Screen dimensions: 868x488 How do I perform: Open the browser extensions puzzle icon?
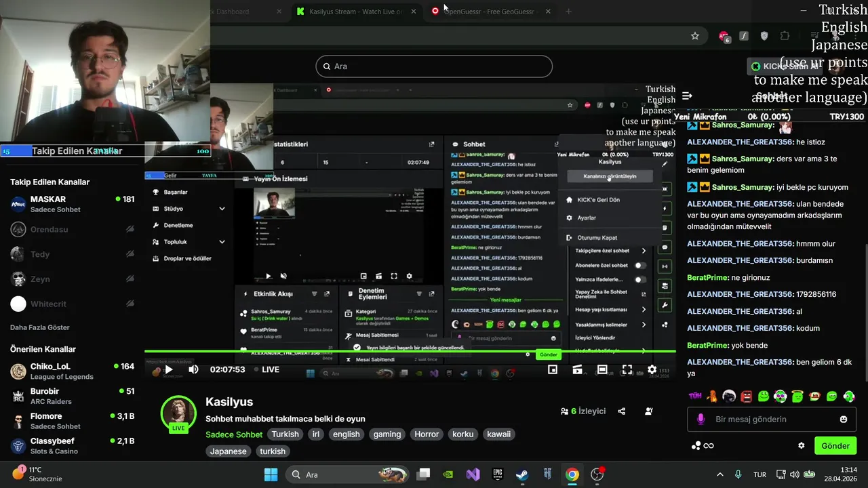click(x=785, y=36)
